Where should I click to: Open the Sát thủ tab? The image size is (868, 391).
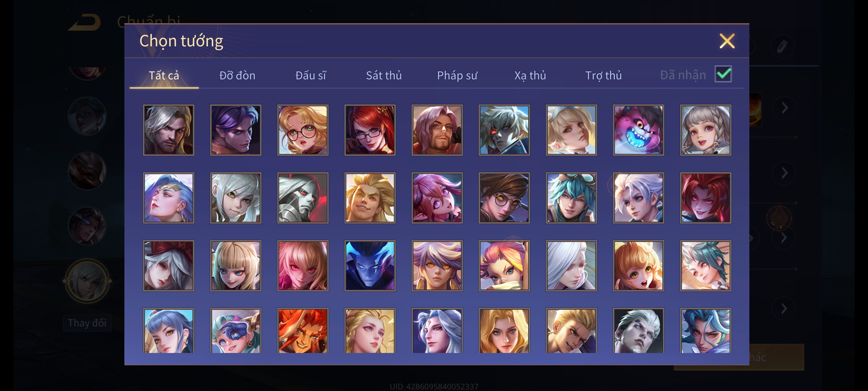click(x=384, y=75)
